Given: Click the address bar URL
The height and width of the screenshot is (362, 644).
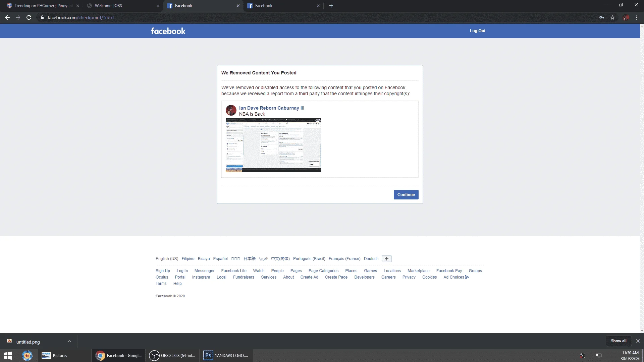Looking at the screenshot, I should coord(81,17).
